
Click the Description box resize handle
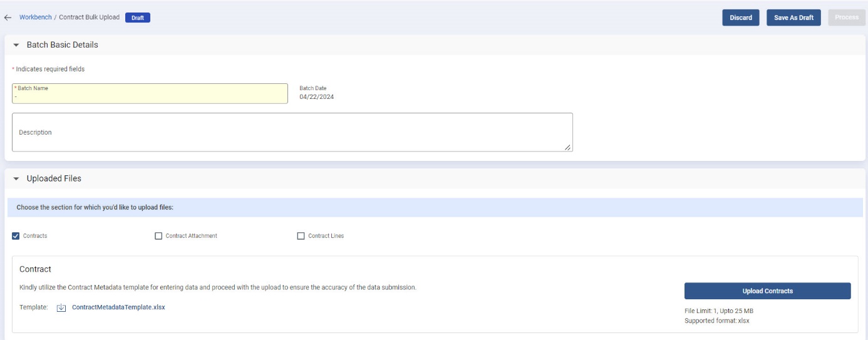tap(567, 147)
